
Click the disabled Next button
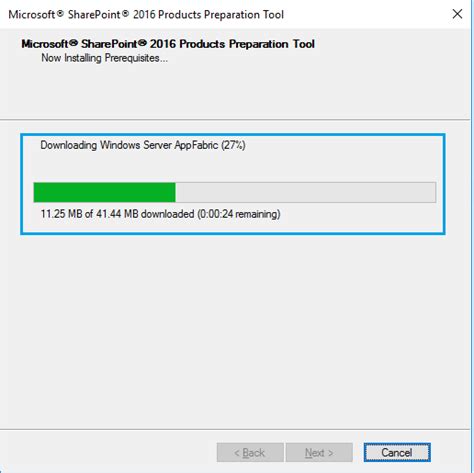click(x=319, y=452)
